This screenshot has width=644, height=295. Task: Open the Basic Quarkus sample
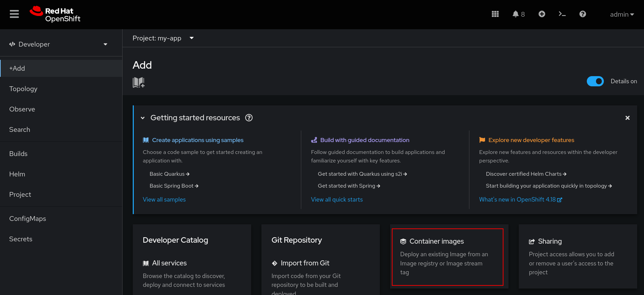coord(169,174)
